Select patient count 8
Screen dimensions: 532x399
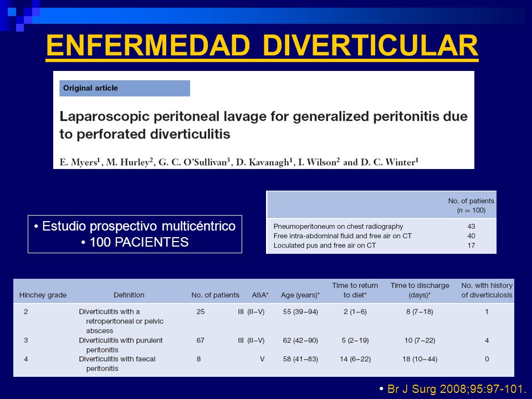click(x=198, y=359)
